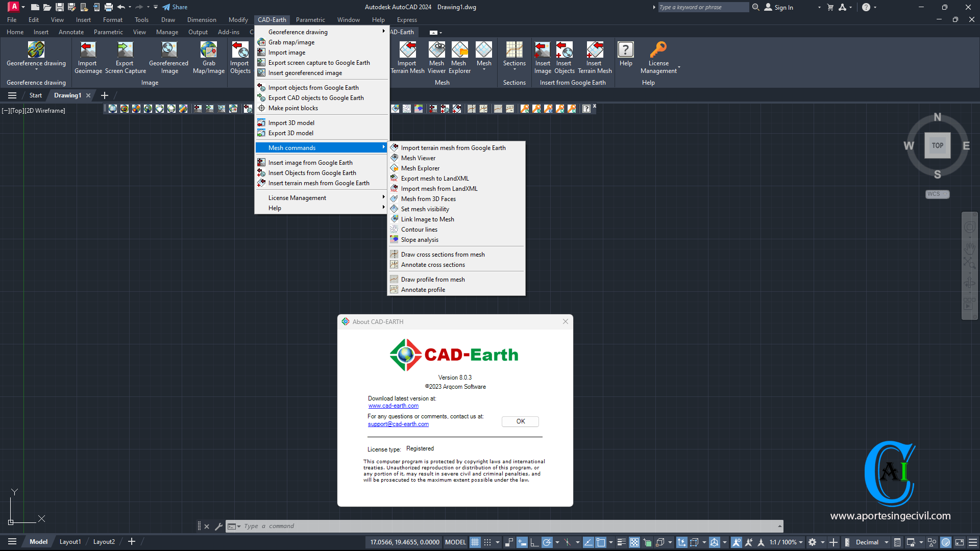Open the Decimal units dropdown

tap(887, 542)
